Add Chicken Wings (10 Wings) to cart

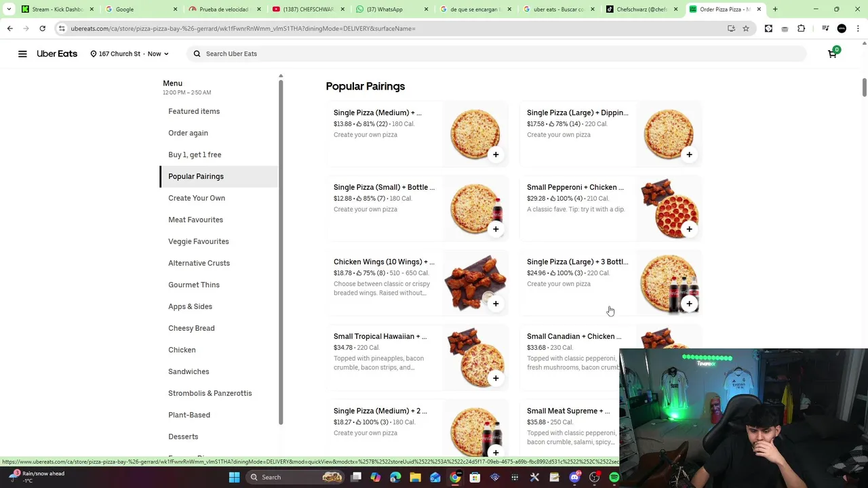(x=496, y=304)
